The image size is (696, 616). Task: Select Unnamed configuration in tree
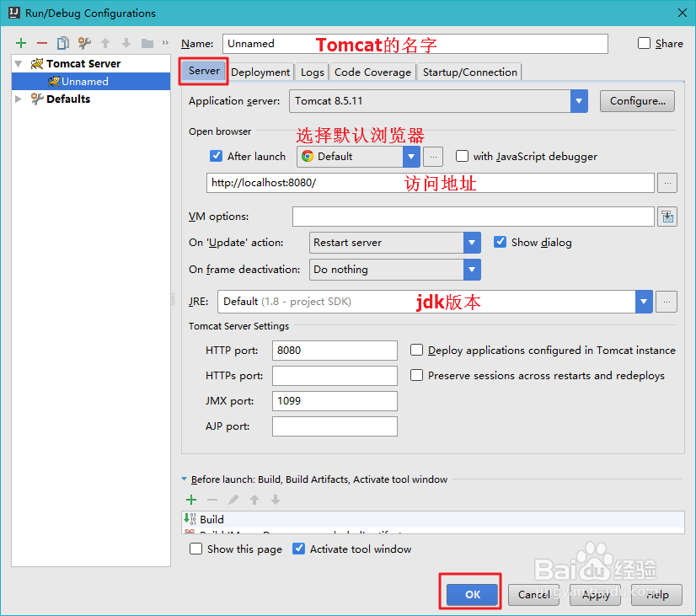[91, 82]
